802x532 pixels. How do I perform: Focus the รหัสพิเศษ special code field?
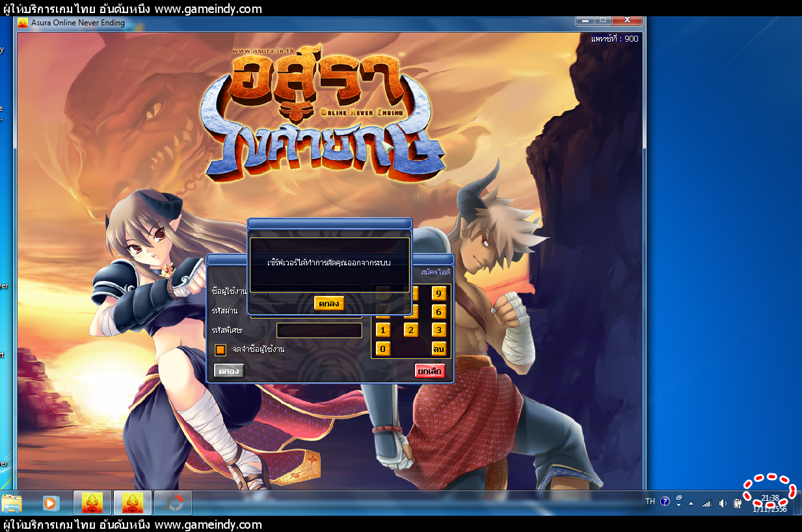coord(319,330)
